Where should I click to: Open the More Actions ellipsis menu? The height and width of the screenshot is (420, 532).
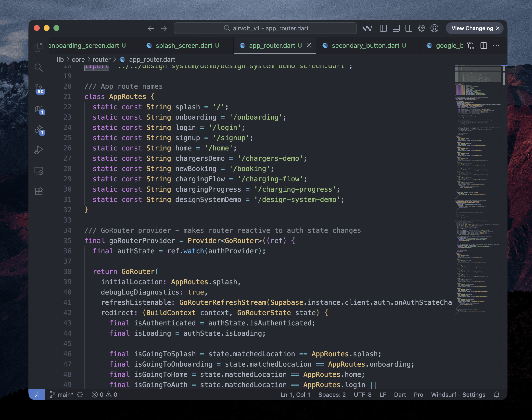click(496, 46)
